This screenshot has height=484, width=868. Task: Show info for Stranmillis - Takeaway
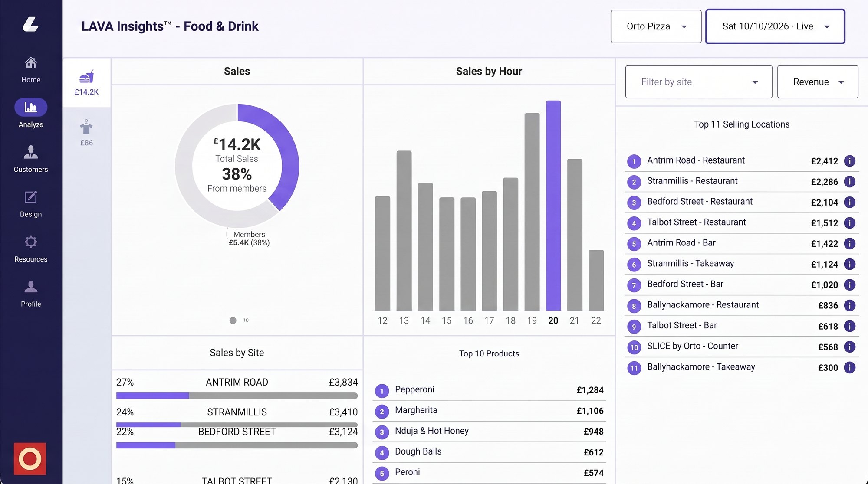point(850,264)
